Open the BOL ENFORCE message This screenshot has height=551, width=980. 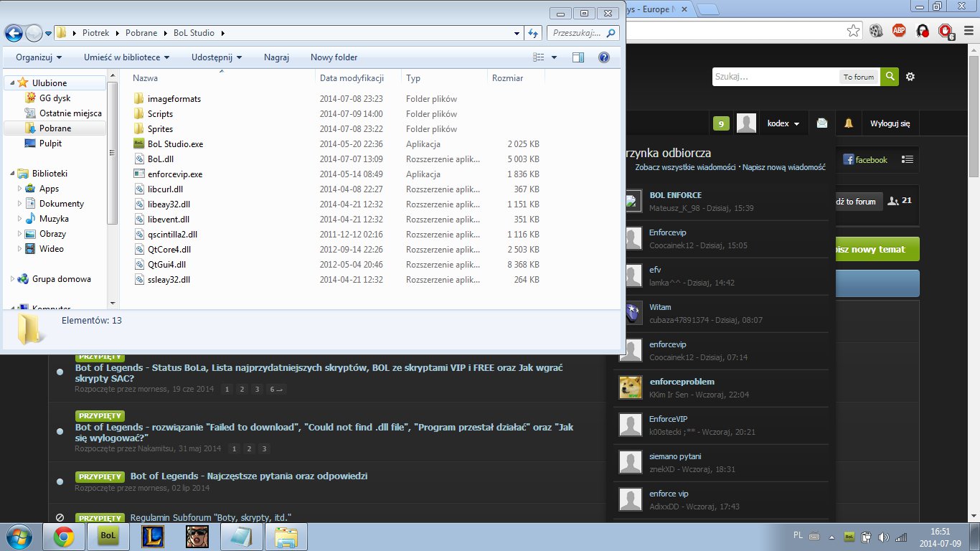click(676, 195)
